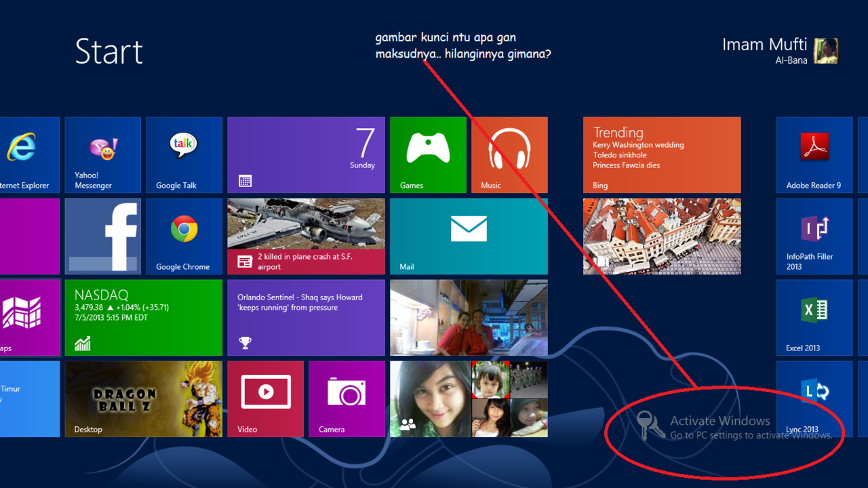The height and width of the screenshot is (488, 868).
Task: Launch Adobe Reader 9 tile
Action: click(814, 155)
